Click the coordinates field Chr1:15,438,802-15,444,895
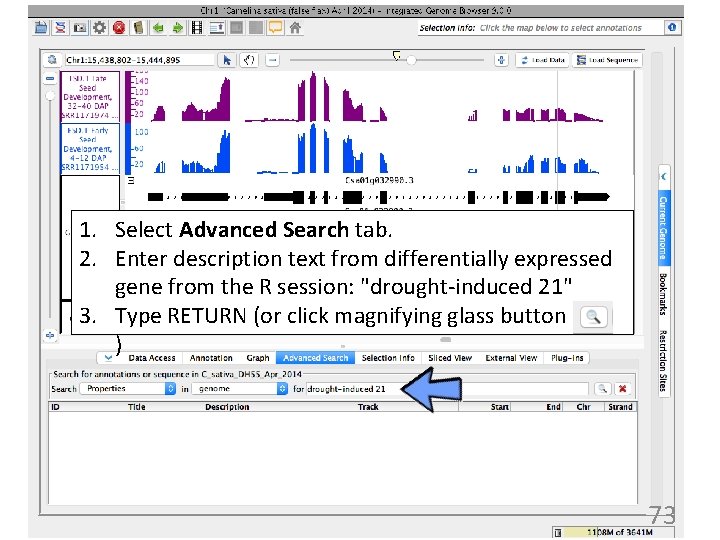 pyautogui.click(x=140, y=60)
